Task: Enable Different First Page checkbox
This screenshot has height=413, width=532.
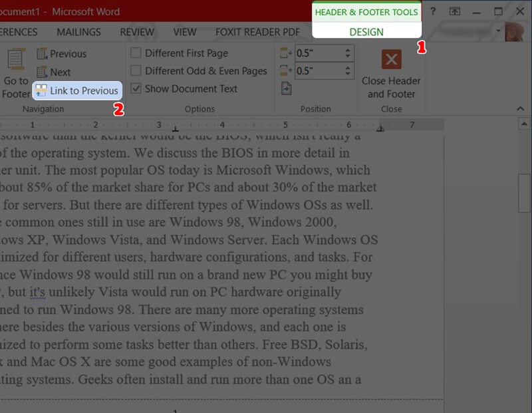Action: pyautogui.click(x=136, y=53)
